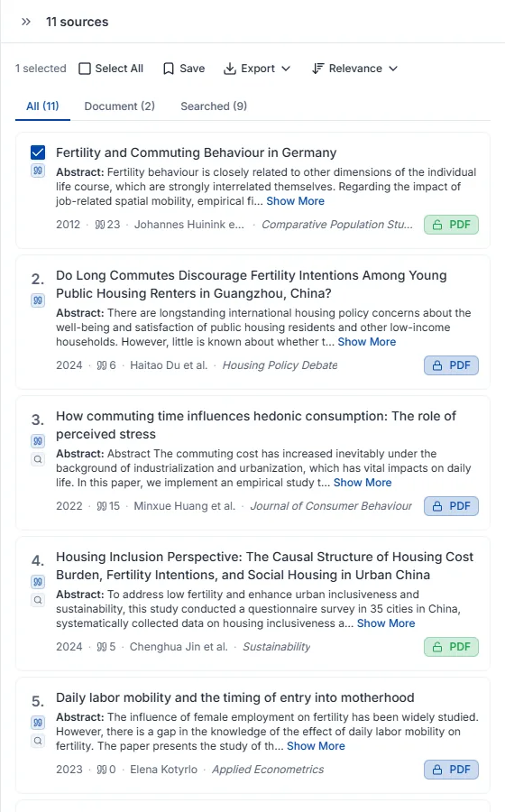Click the cite quote icon under Fertility and Commuting paper
Image resolution: width=505 pixels, height=812 pixels.
pos(38,171)
